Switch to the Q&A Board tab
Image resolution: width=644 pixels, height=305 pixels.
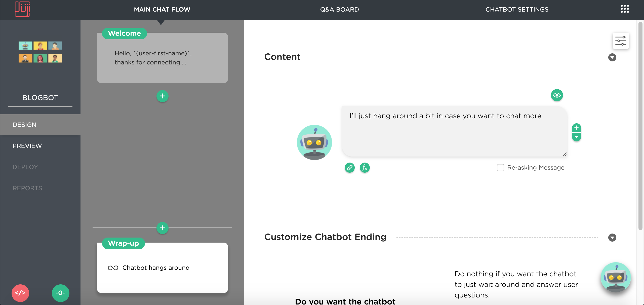339,10
